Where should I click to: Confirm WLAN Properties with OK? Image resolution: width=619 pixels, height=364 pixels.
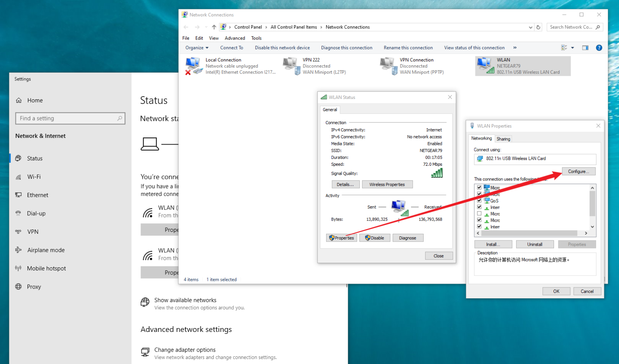click(556, 291)
